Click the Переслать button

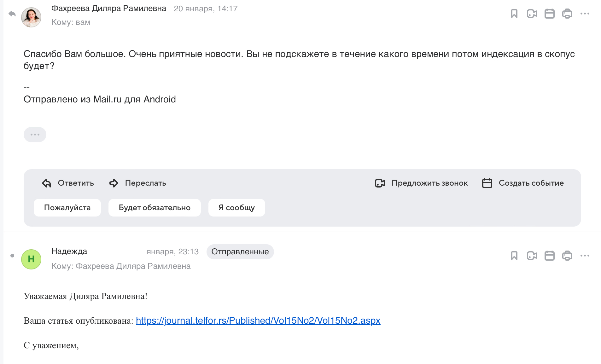[138, 183]
